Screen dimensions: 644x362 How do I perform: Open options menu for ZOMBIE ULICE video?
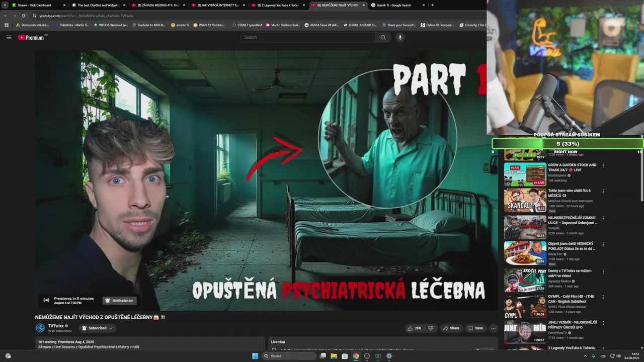click(x=603, y=218)
